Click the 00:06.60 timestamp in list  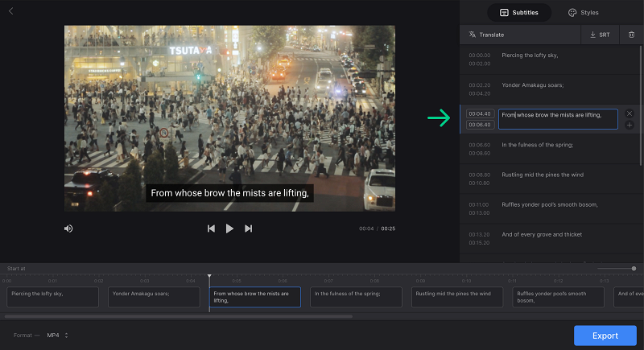coord(479,145)
